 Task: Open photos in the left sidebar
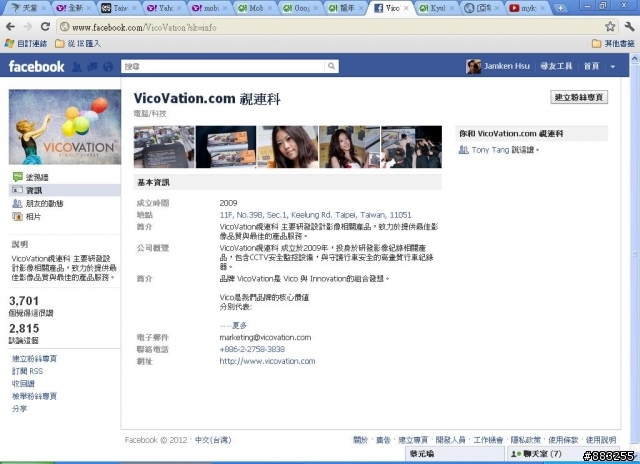tap(27, 216)
